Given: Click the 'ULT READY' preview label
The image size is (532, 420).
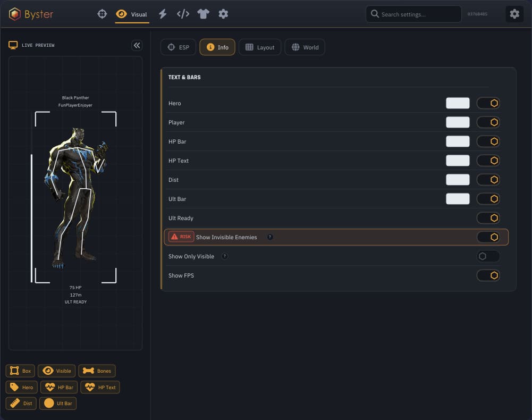Looking at the screenshot, I should point(75,302).
